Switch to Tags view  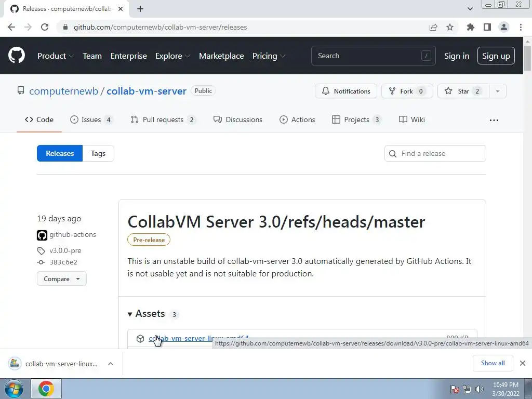(98, 153)
